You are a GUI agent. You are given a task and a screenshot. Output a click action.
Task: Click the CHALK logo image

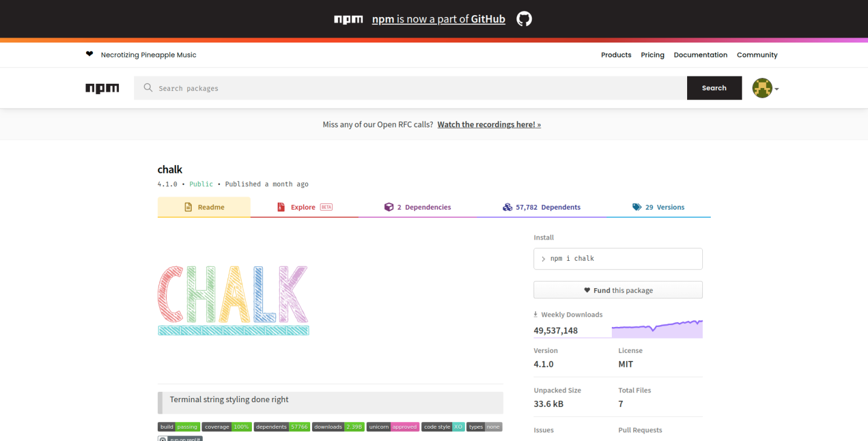click(233, 300)
